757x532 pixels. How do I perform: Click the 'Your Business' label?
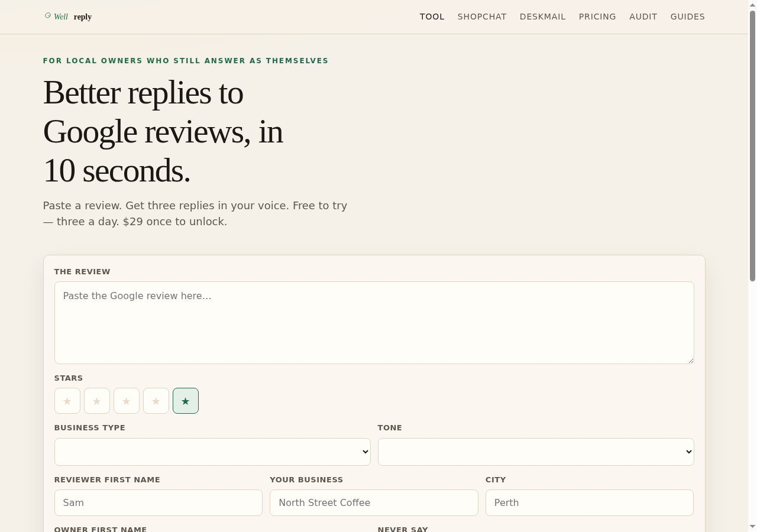coord(306,480)
